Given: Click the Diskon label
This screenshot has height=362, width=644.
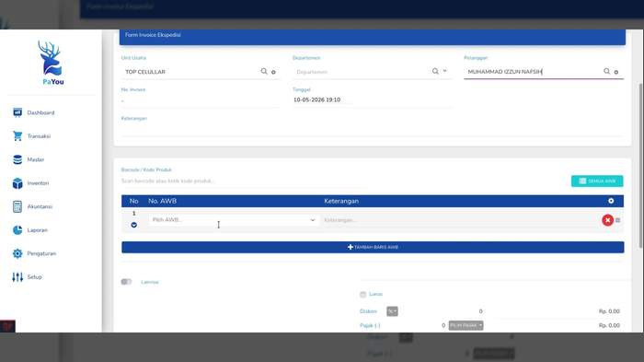Looking at the screenshot, I should point(368,311).
